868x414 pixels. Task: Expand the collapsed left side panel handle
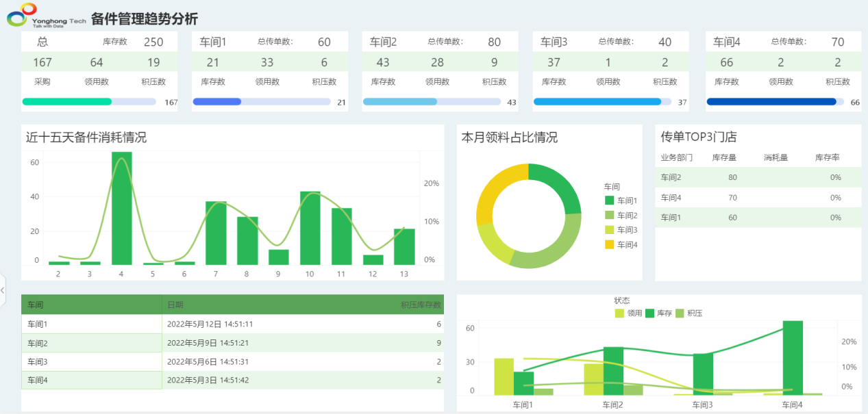point(3,290)
